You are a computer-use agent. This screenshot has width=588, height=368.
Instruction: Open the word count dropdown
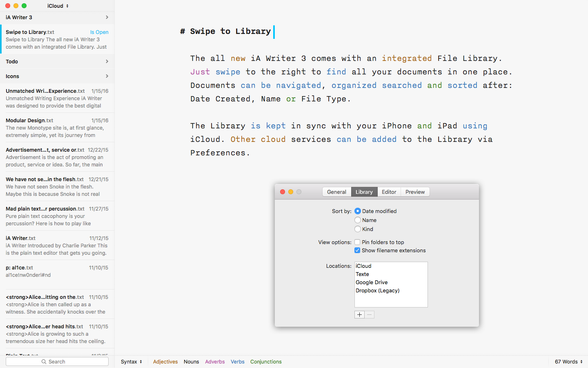(568, 361)
